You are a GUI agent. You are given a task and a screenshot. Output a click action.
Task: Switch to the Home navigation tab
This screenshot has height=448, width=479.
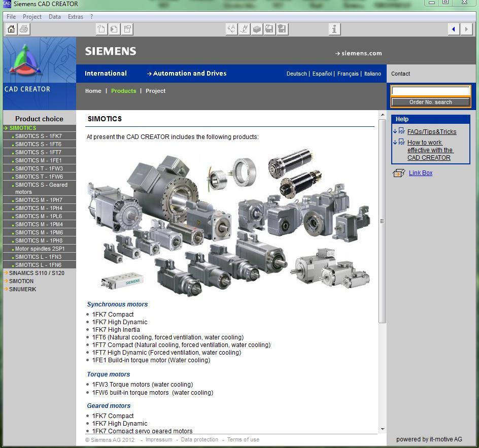[x=93, y=91]
